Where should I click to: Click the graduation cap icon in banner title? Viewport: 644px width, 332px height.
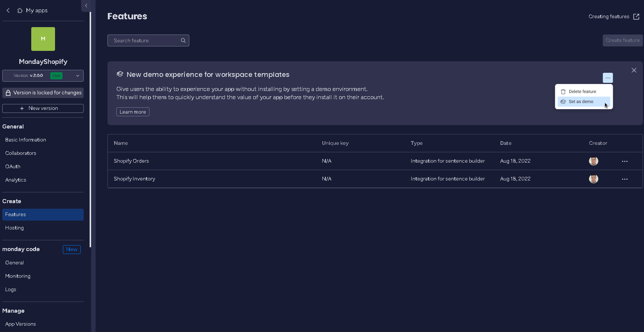coord(120,74)
